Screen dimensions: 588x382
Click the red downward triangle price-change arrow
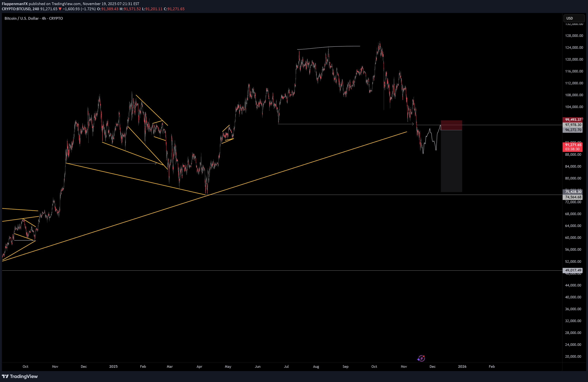60,9
